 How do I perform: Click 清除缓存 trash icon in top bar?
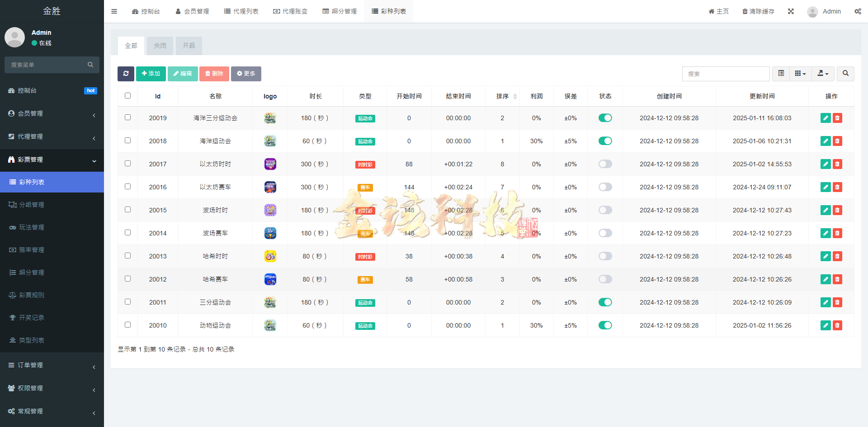[x=745, y=11]
